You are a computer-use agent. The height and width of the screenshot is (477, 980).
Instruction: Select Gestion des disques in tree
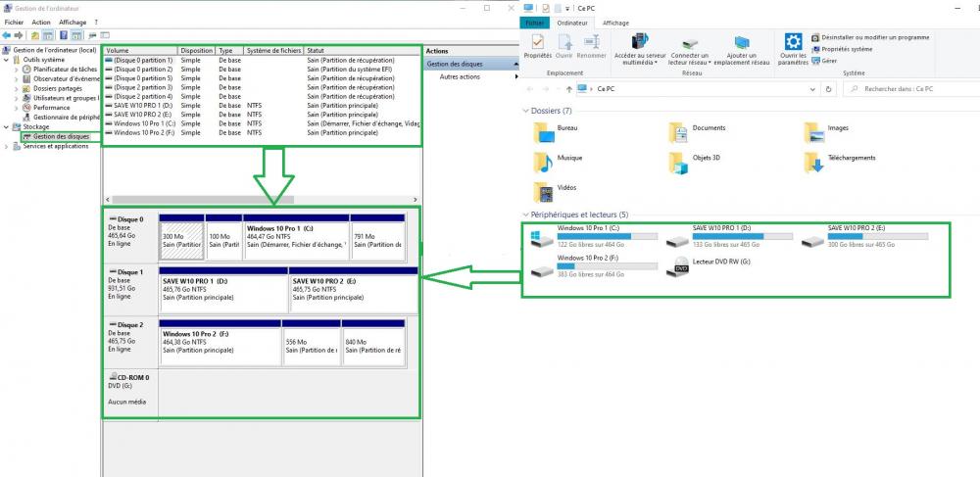click(61, 136)
